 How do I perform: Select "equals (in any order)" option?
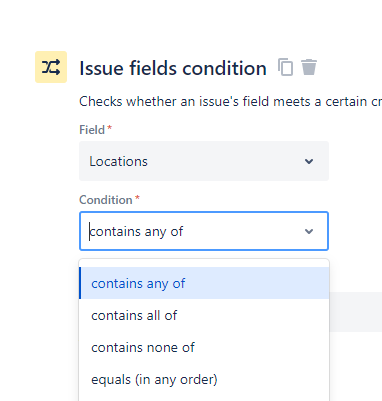[204, 379]
